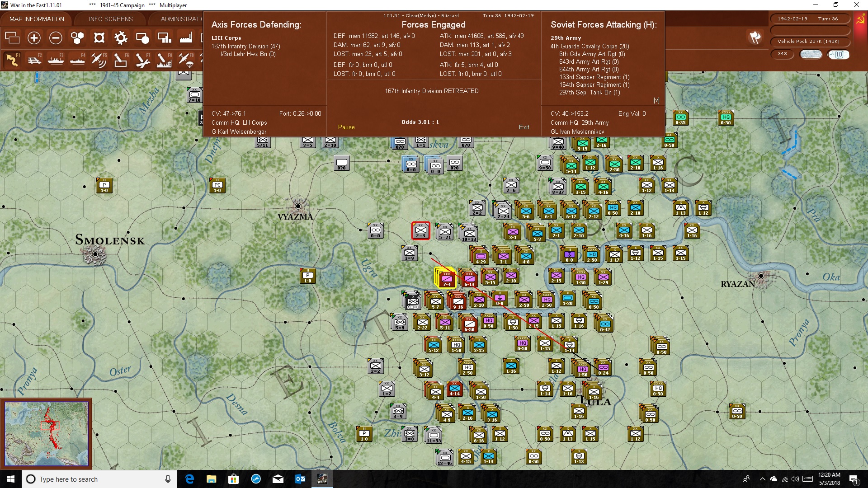Image resolution: width=868 pixels, height=488 pixels.
Task: Toggle the gear-shaped map info icon
Action: click(121, 38)
